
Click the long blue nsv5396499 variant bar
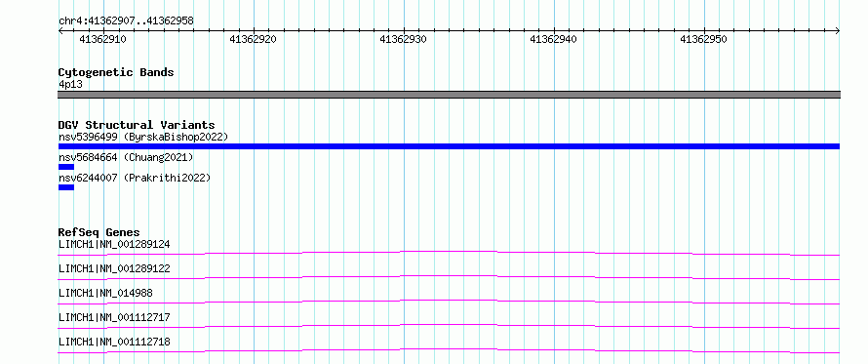449,146
